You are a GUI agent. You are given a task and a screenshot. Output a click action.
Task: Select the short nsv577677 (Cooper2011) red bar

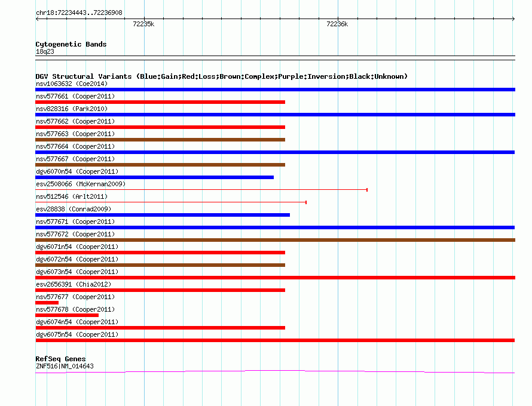47,303
